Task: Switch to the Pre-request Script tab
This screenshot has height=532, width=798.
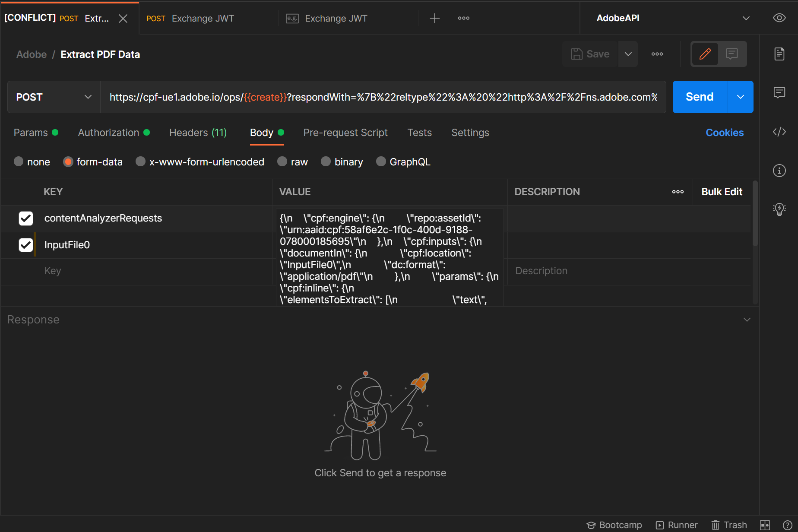Action: point(345,133)
